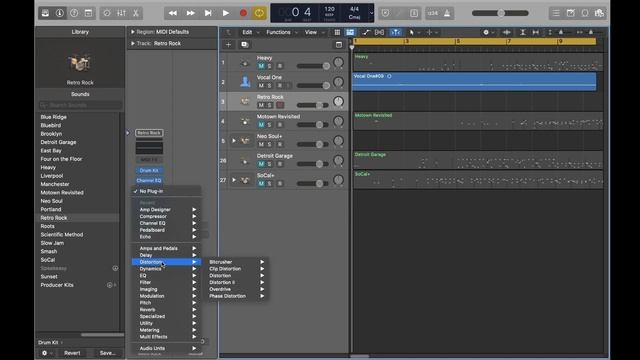Open the Reverb submenu
640x360 pixels.
167,309
